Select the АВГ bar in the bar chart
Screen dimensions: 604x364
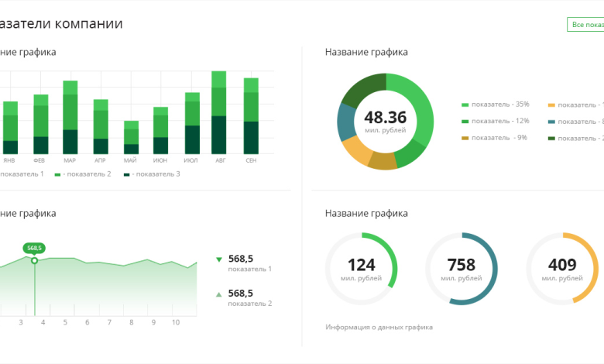[219, 112]
